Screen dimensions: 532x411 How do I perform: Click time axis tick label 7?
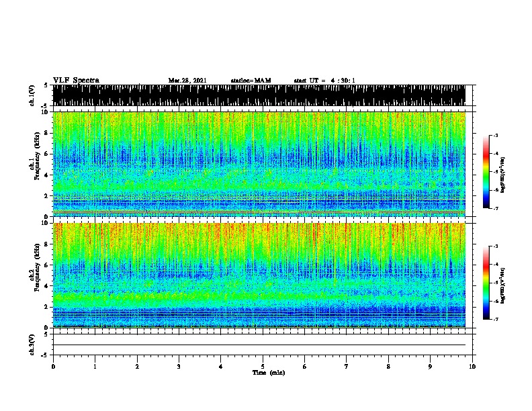point(347,367)
